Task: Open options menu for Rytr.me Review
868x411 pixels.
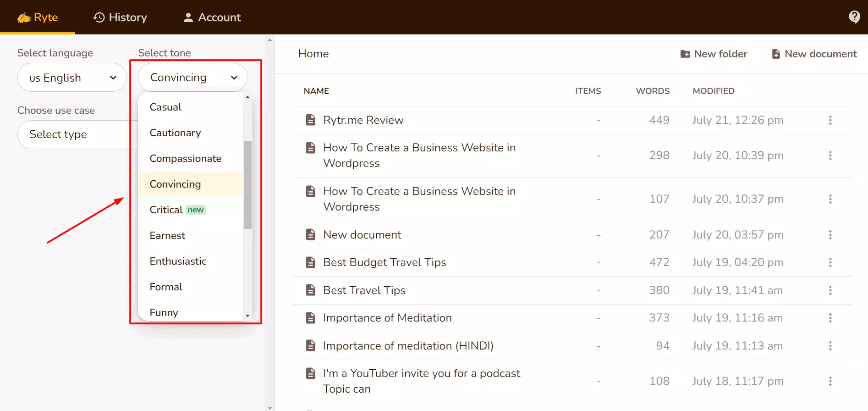Action: pyautogui.click(x=830, y=120)
